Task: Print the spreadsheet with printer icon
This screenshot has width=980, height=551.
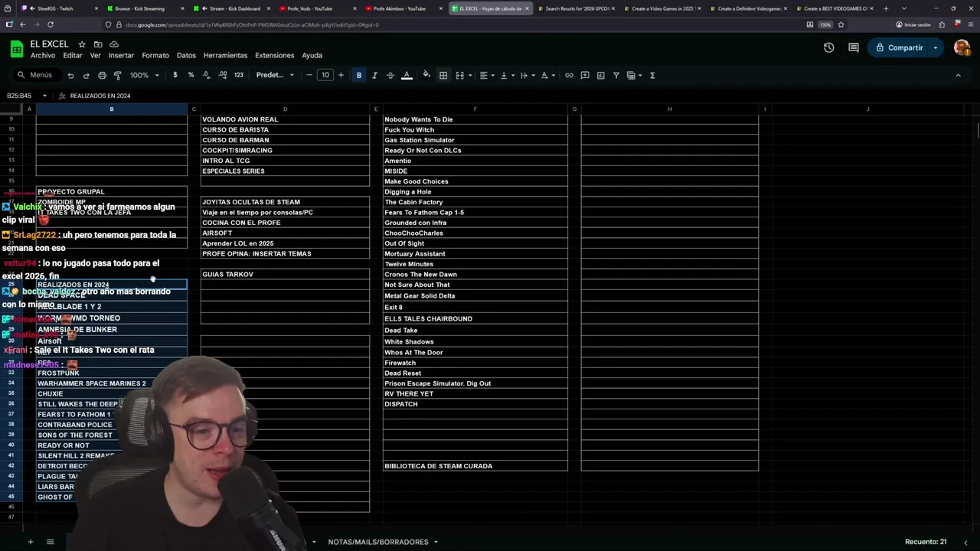Action: pyautogui.click(x=102, y=75)
